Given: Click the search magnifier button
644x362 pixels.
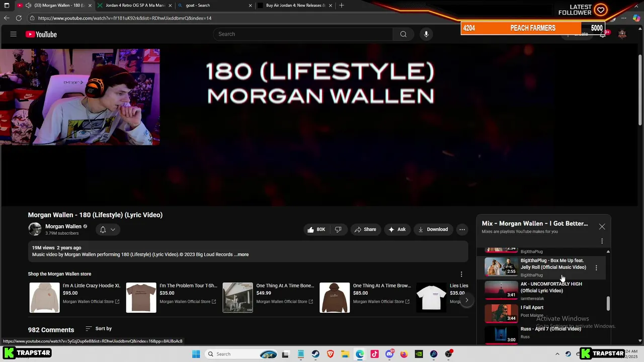Looking at the screenshot, I should click(403, 34).
